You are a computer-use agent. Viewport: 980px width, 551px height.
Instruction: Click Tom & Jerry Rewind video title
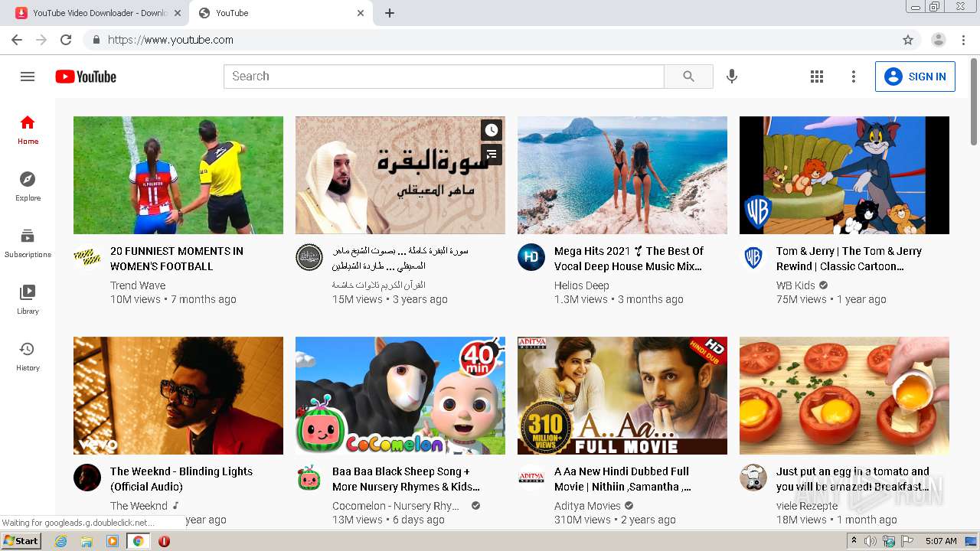point(849,259)
